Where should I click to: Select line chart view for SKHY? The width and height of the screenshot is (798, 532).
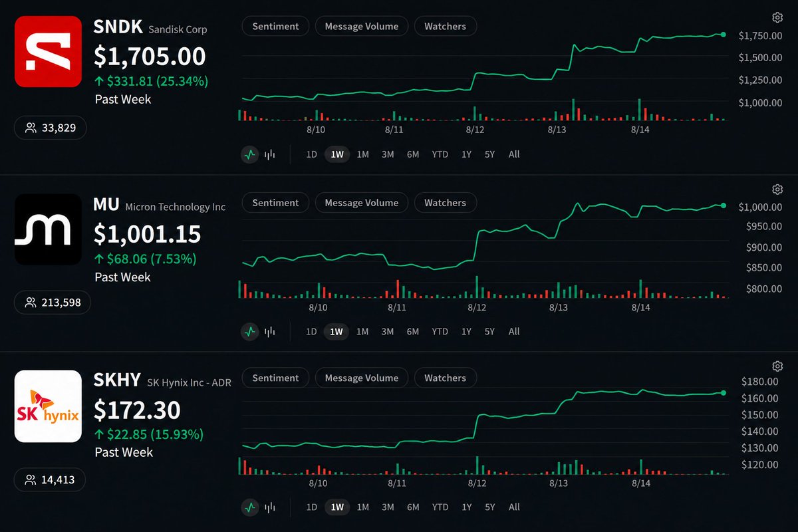[250, 507]
